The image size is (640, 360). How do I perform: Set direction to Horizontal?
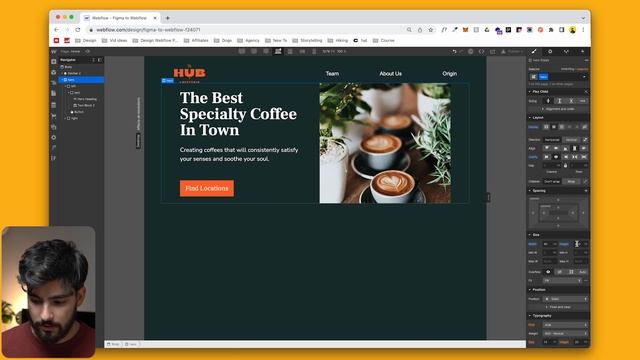552,140
